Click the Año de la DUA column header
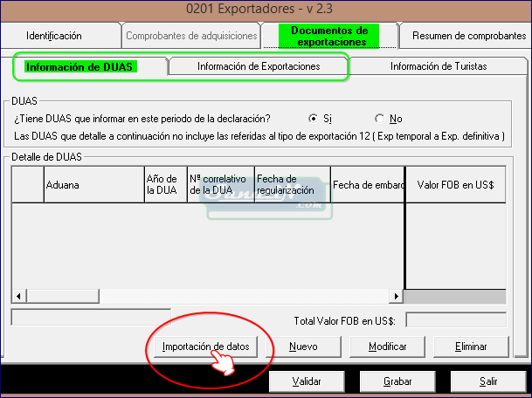 (x=166, y=185)
